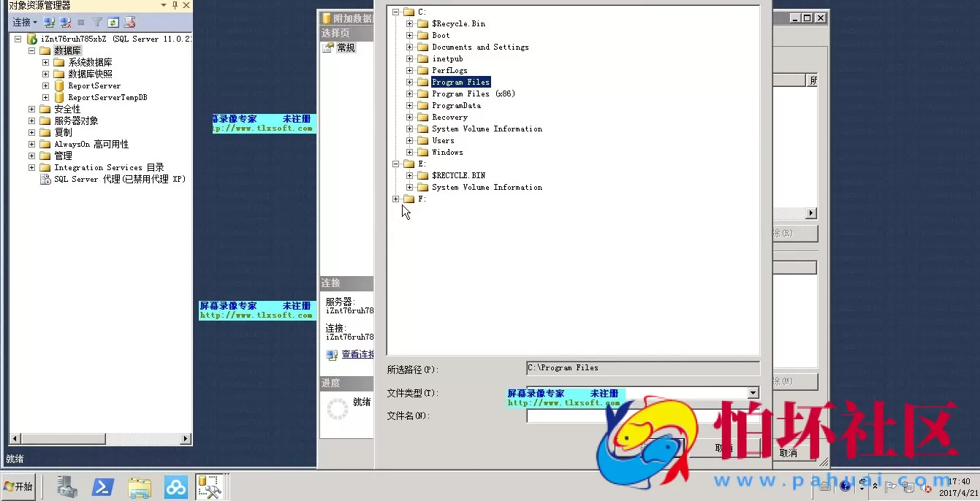Click the 开始 Start button
The height and width of the screenshot is (501, 980).
pyautogui.click(x=19, y=486)
